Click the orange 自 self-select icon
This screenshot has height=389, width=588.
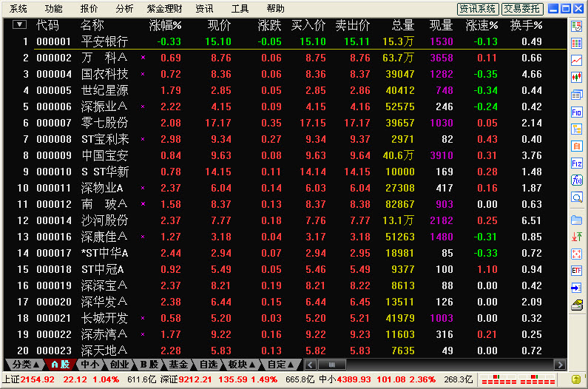[576, 146]
